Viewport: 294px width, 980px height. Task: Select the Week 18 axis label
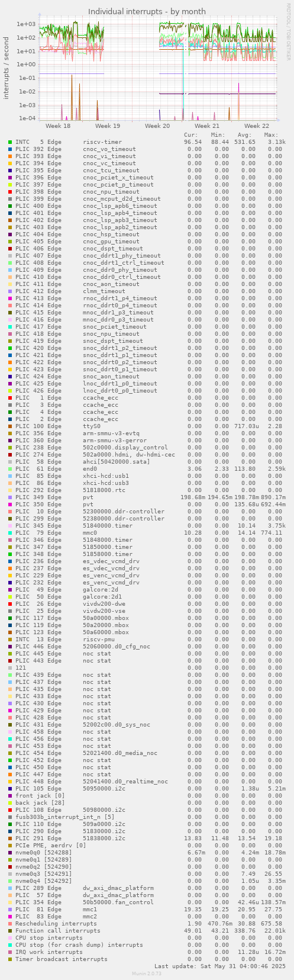(x=58, y=126)
